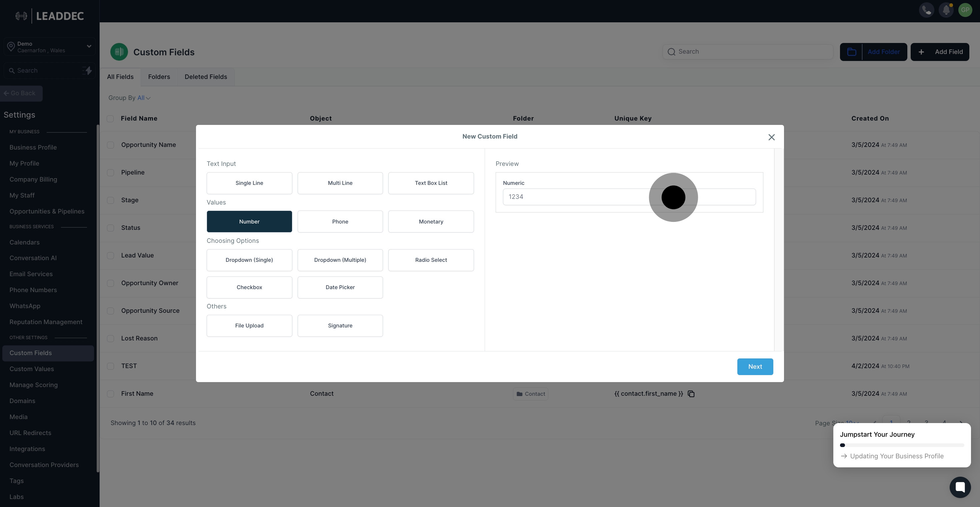
Task: Click the Add Folder button label
Action: click(883, 52)
